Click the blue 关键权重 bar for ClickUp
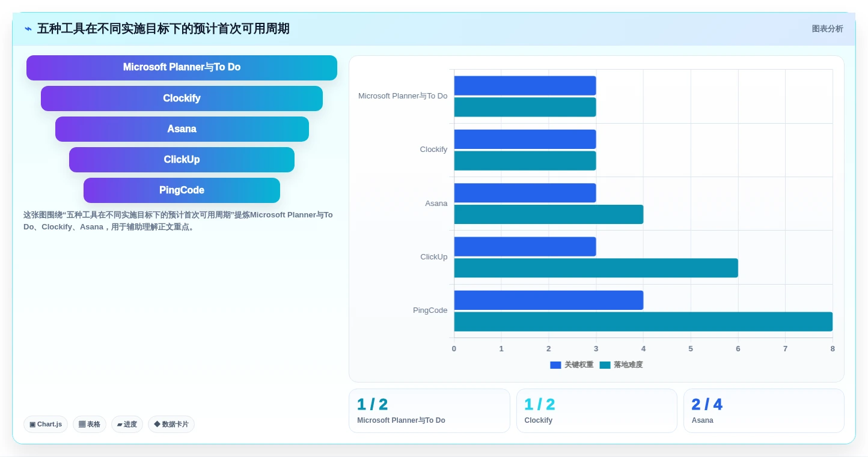Image resolution: width=868 pixels, height=457 pixels. (x=525, y=247)
